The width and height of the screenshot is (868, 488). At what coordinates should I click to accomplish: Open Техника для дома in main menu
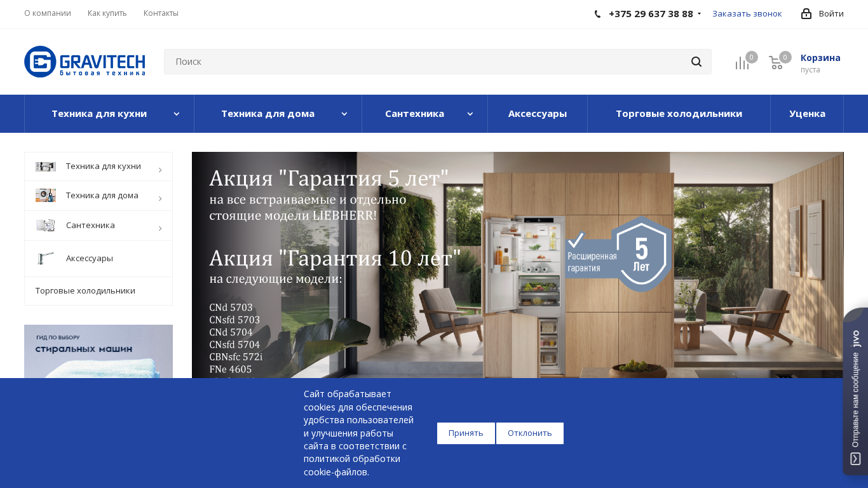click(268, 114)
